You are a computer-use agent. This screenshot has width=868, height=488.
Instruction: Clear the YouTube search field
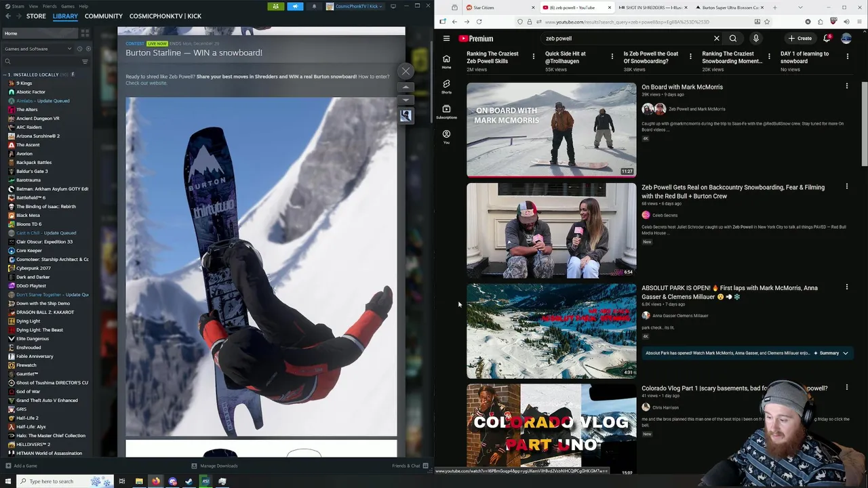click(x=716, y=39)
